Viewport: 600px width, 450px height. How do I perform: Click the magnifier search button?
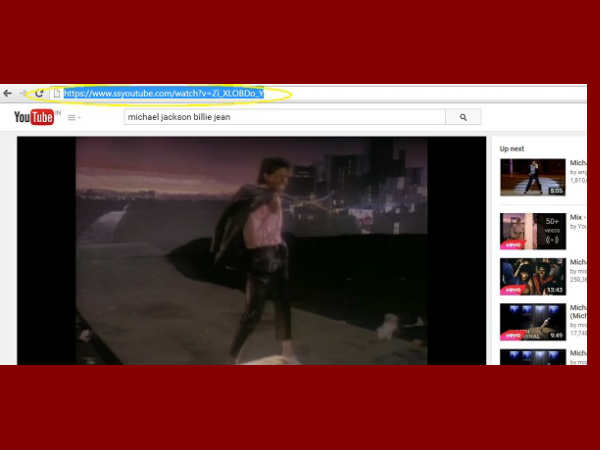pyautogui.click(x=463, y=117)
